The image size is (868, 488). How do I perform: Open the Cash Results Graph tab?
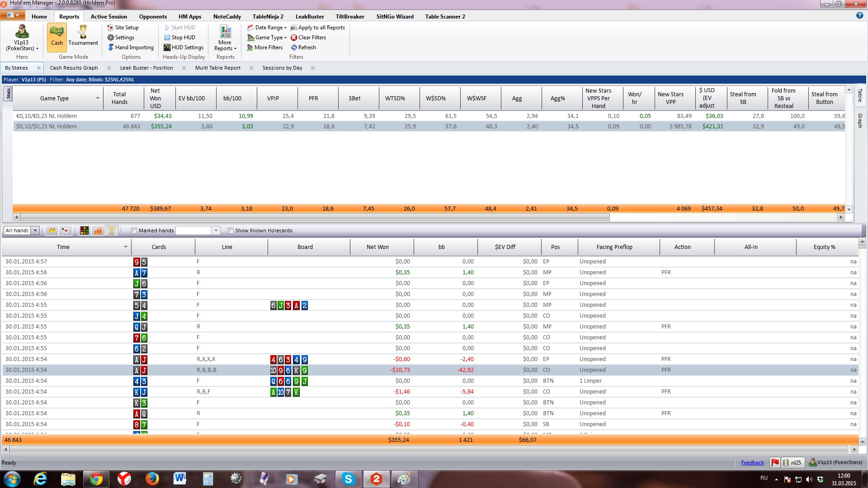tap(74, 68)
